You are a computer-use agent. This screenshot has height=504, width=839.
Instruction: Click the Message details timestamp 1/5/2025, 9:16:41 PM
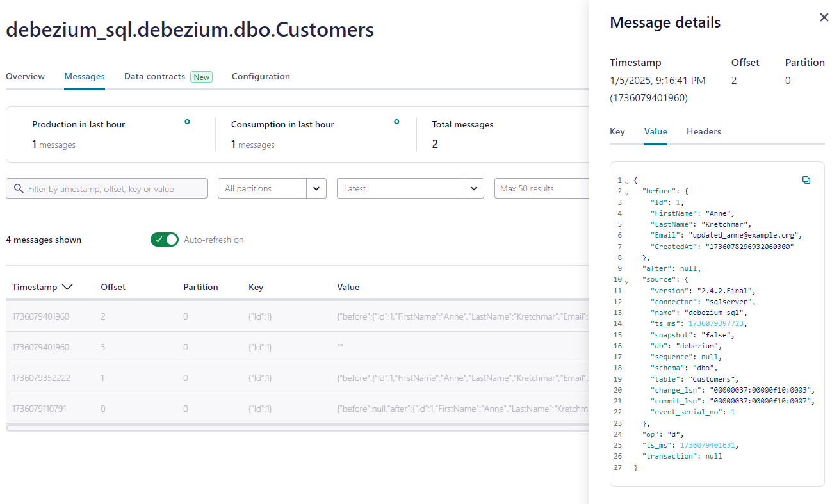coord(658,81)
